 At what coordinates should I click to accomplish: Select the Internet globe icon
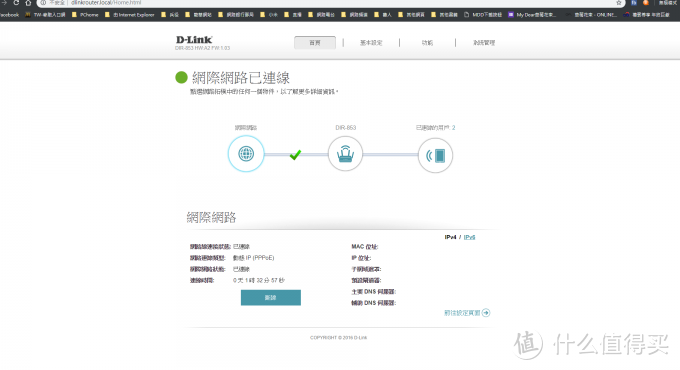tap(246, 154)
